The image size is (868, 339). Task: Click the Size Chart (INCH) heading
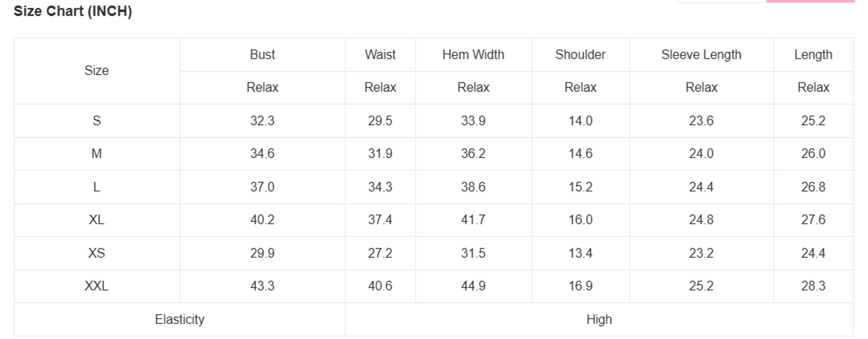pyautogui.click(x=73, y=11)
